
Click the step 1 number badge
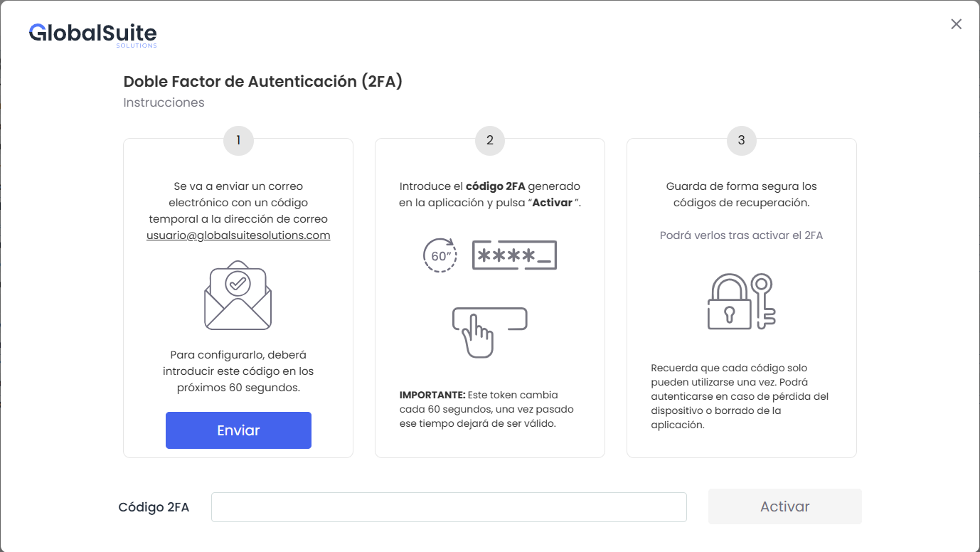238,140
